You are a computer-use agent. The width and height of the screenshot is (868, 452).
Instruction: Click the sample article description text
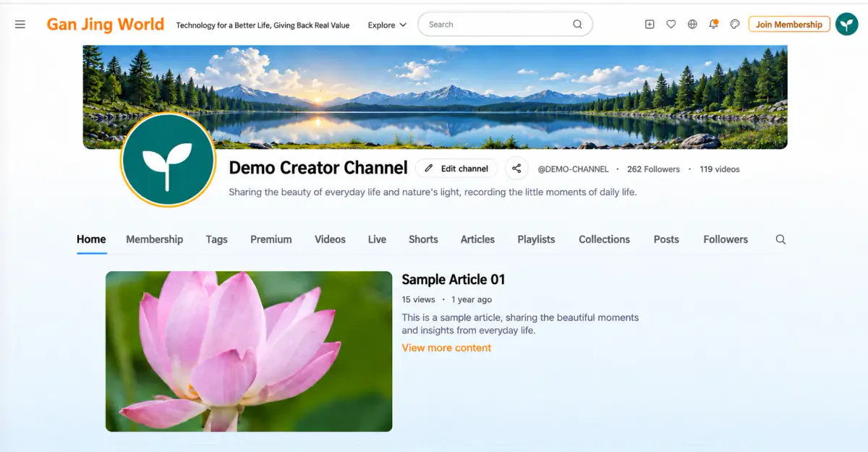[520, 324]
